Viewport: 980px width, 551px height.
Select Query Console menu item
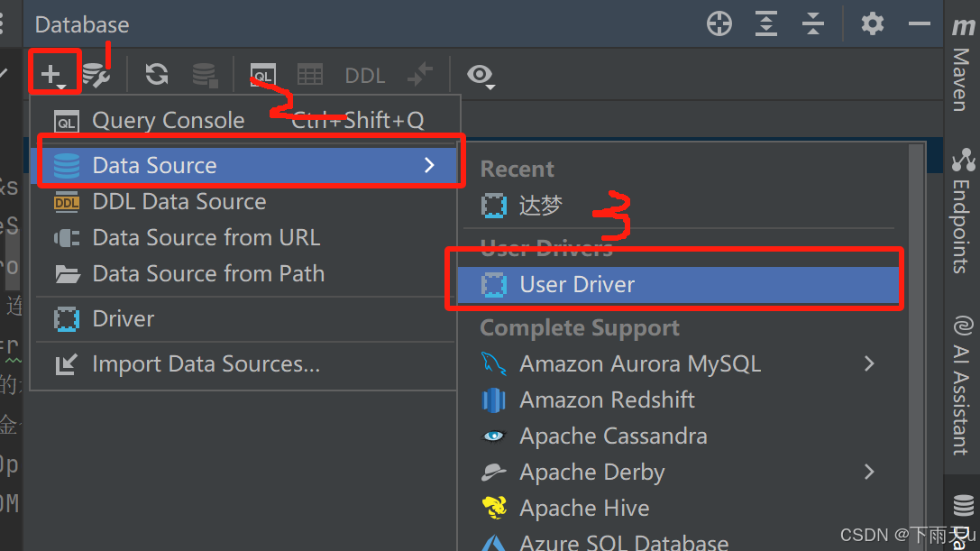click(245, 120)
